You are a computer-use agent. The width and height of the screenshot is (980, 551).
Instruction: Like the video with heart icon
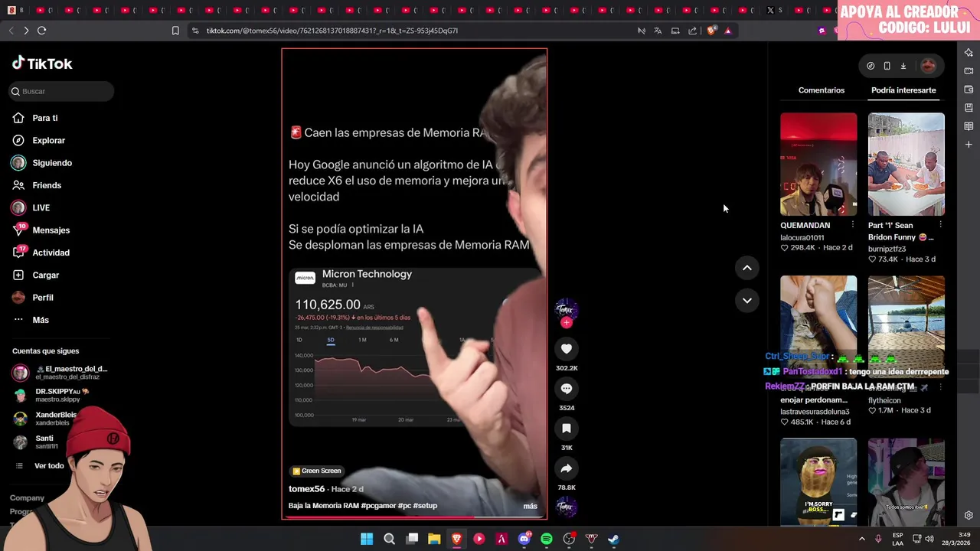(567, 349)
